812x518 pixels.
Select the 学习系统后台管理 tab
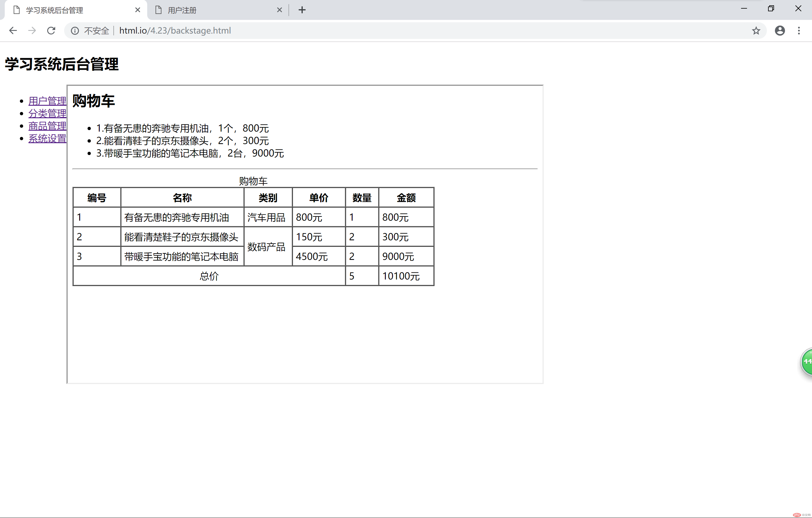[x=76, y=10]
